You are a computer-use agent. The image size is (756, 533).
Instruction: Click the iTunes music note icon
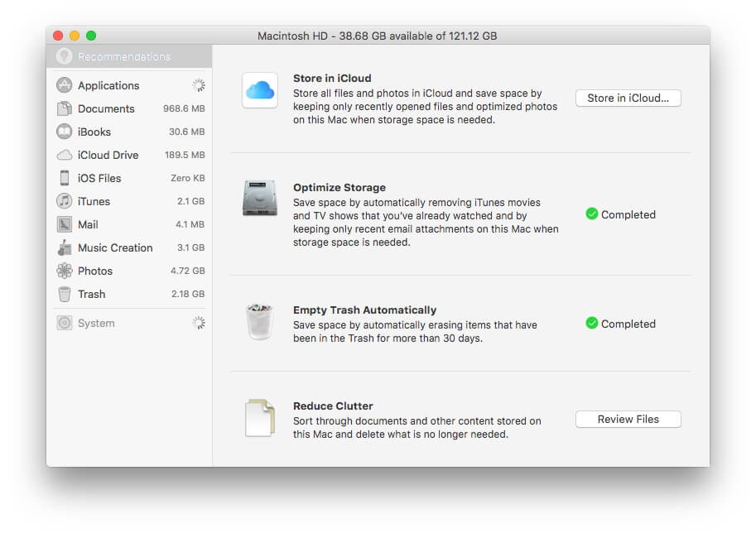(x=64, y=201)
